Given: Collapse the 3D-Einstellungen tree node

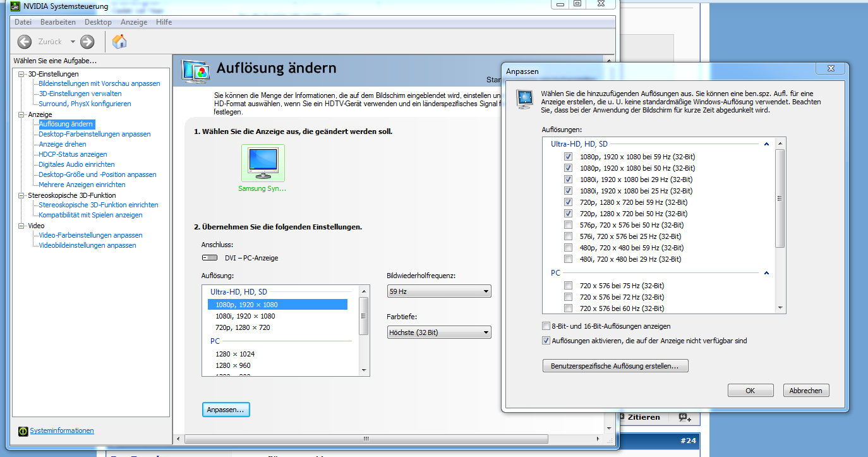Looking at the screenshot, I should point(21,74).
